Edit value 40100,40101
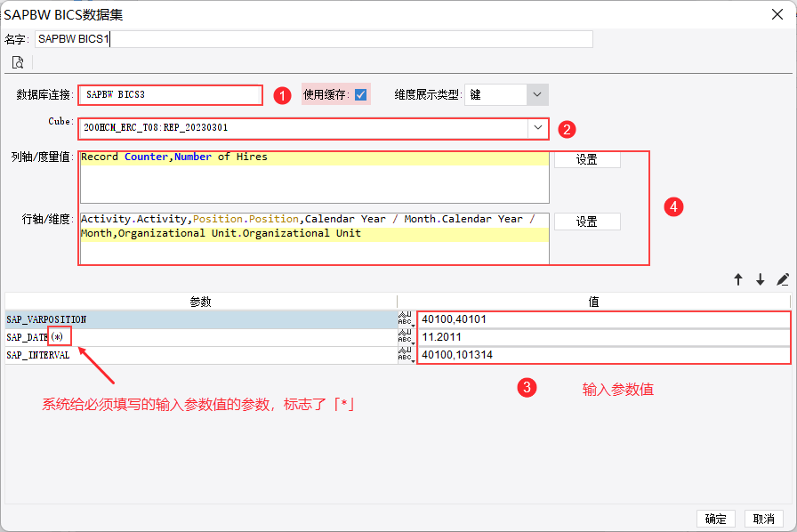797x532 pixels. (x=603, y=319)
